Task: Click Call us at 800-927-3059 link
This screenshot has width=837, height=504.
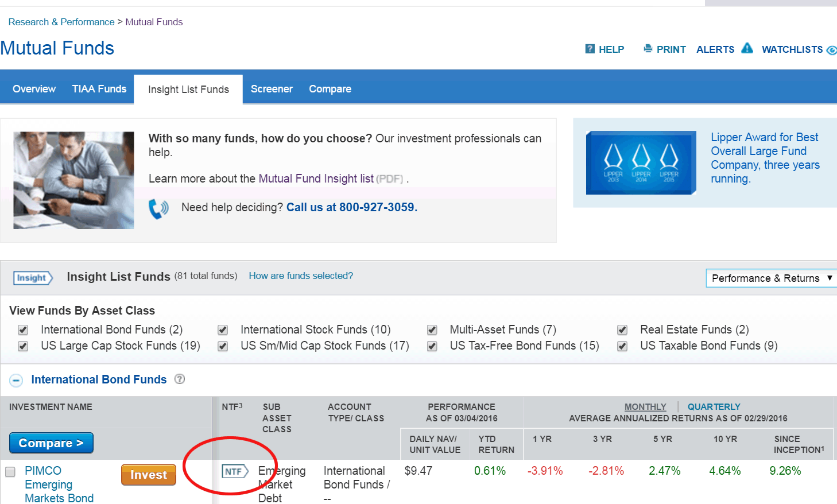Action: click(352, 207)
